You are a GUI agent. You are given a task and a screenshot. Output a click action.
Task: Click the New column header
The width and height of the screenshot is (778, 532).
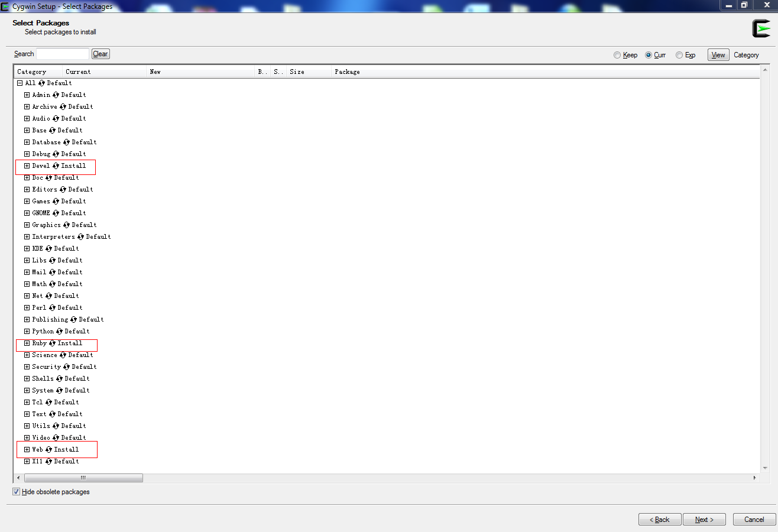coord(201,72)
